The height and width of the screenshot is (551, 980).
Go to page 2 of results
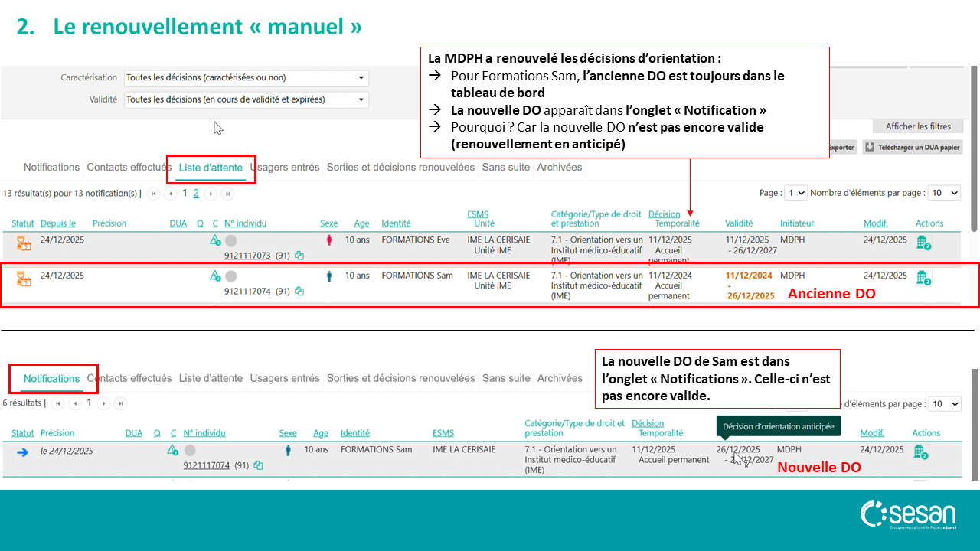[196, 194]
